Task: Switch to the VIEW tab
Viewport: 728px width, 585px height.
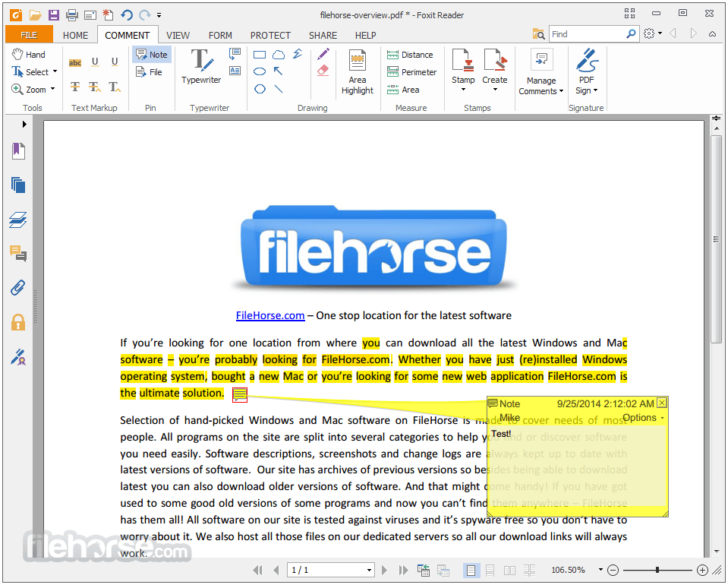Action: 178,35
